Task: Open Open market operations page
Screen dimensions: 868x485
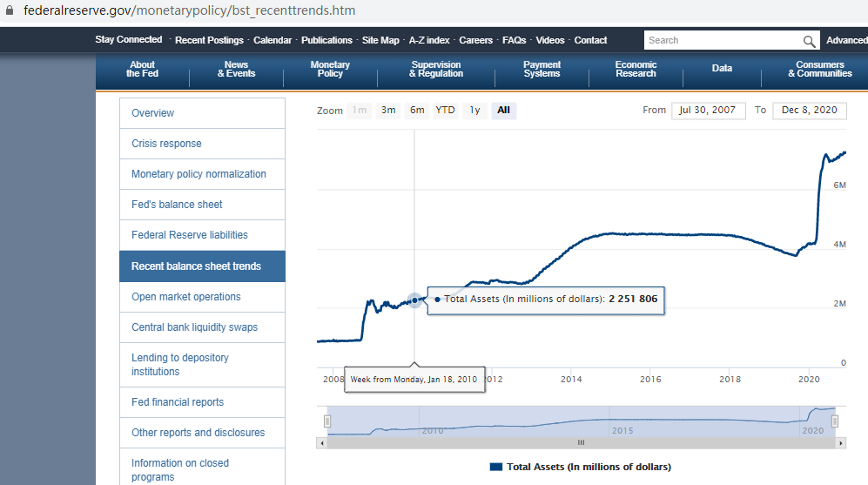Action: tap(202, 297)
